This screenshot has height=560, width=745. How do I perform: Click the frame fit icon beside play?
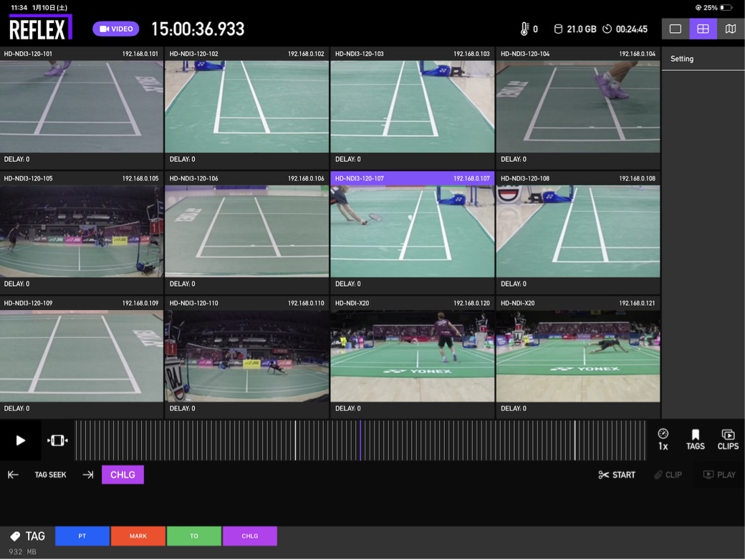click(x=57, y=440)
